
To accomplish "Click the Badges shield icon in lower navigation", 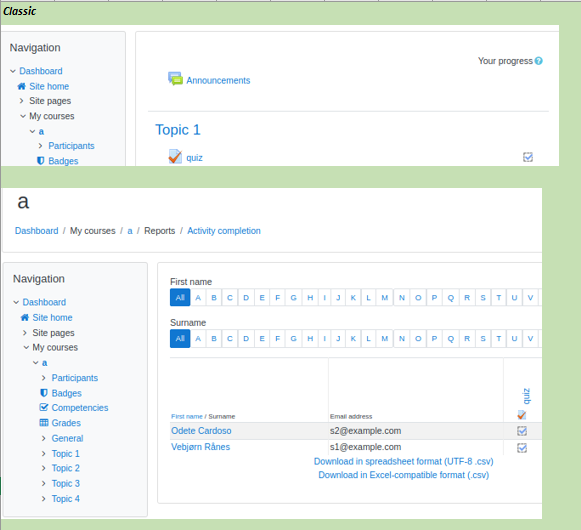I will pyautogui.click(x=44, y=393).
